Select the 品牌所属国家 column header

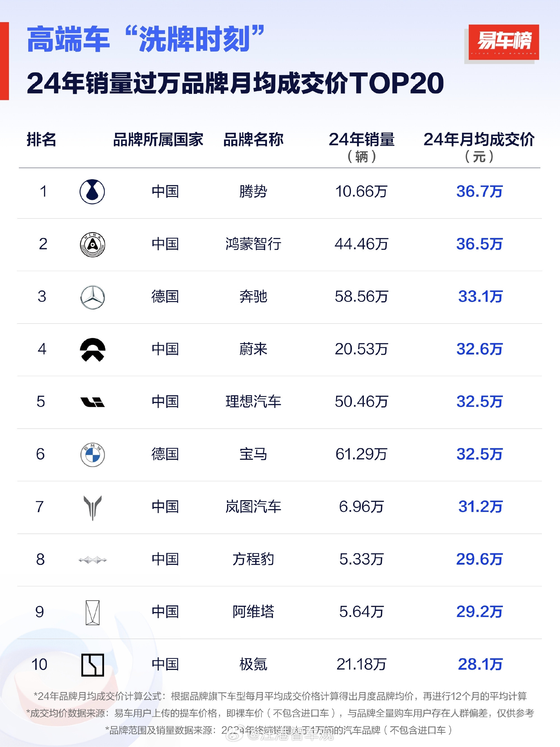158,140
